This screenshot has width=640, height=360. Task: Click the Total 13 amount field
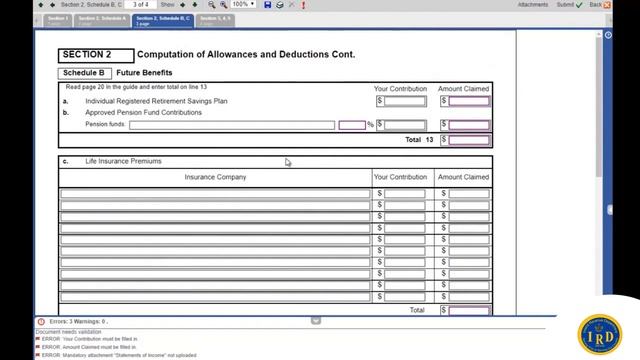[x=469, y=140]
